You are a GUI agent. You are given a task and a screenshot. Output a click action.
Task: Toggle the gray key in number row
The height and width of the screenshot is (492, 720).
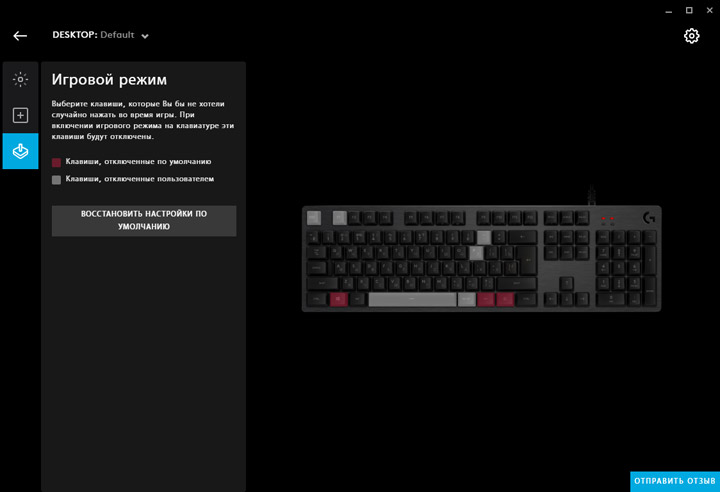click(x=484, y=238)
